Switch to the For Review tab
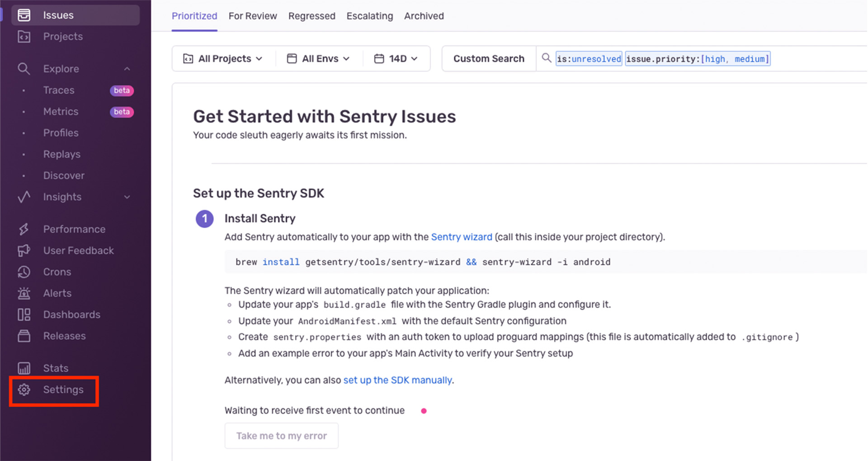Image resolution: width=868 pixels, height=461 pixels. [253, 16]
